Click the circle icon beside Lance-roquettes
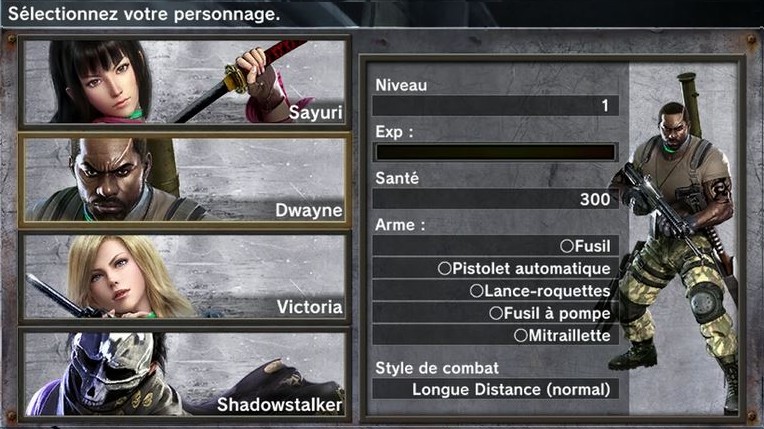Viewport: 764px width, 429px height. 477,291
